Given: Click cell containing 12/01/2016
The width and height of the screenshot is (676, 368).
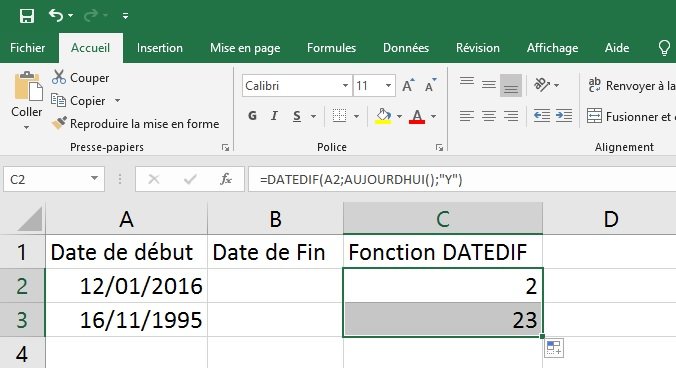Looking at the screenshot, I should tap(126, 286).
